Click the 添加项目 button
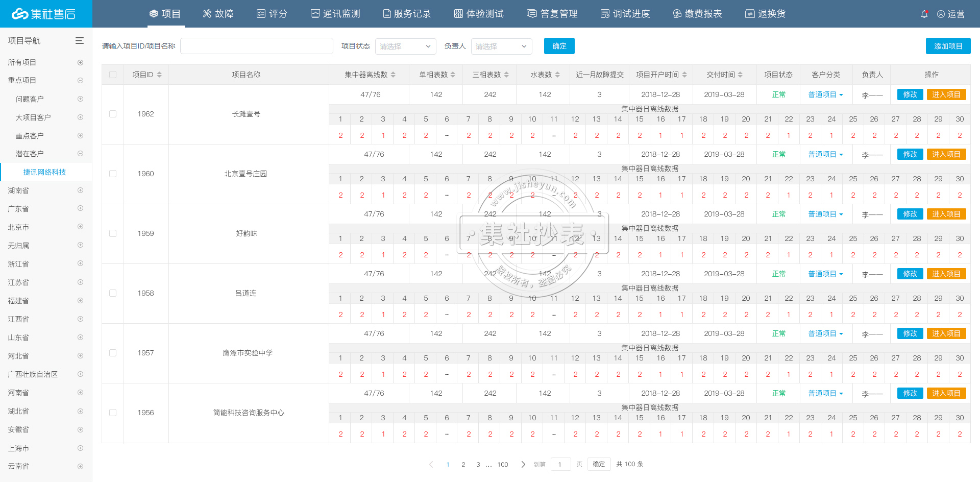Screen dimensions: 980x482 pyautogui.click(x=948, y=46)
